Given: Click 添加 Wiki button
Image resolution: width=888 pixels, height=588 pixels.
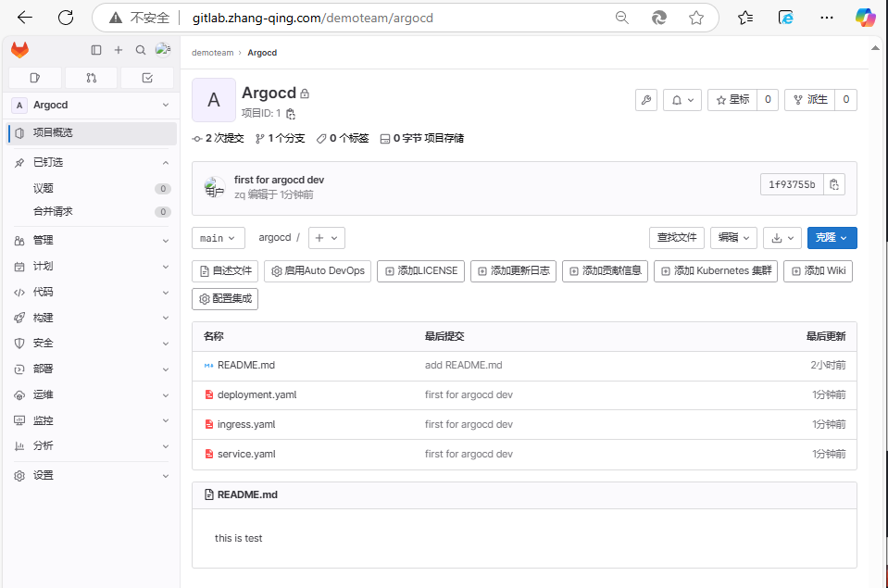Looking at the screenshot, I should coord(818,270).
